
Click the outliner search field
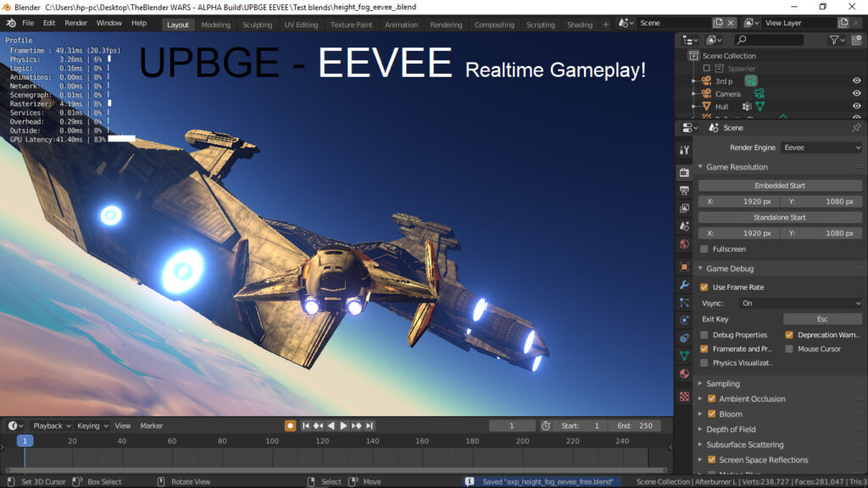(x=768, y=40)
